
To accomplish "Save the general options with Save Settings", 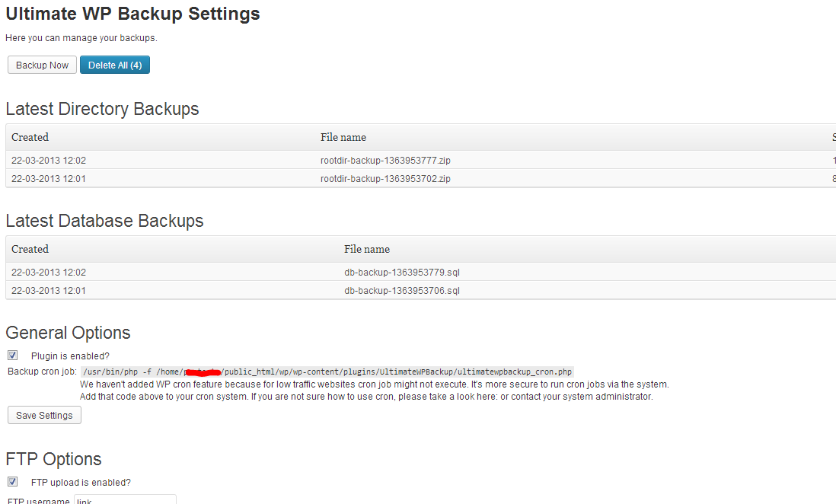I will (x=44, y=415).
